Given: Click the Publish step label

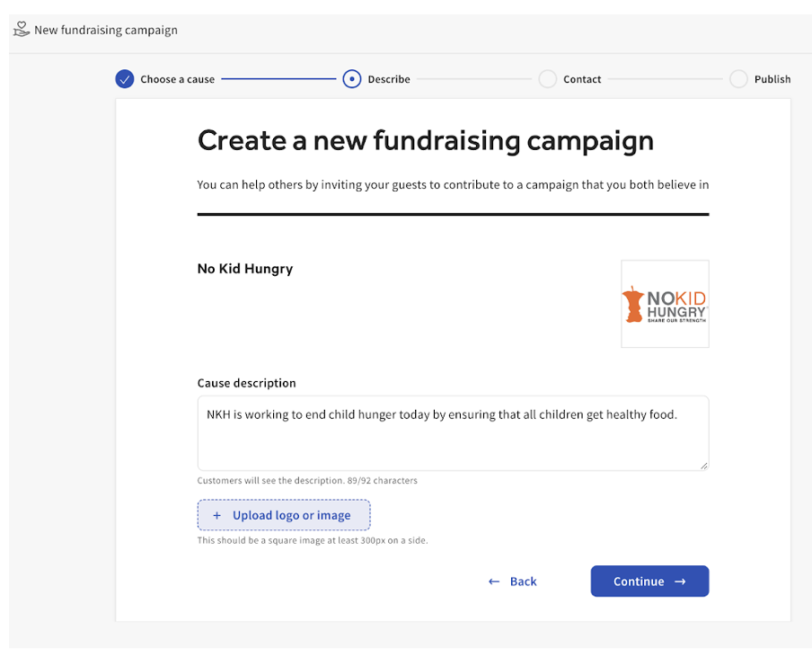Looking at the screenshot, I should [x=773, y=79].
